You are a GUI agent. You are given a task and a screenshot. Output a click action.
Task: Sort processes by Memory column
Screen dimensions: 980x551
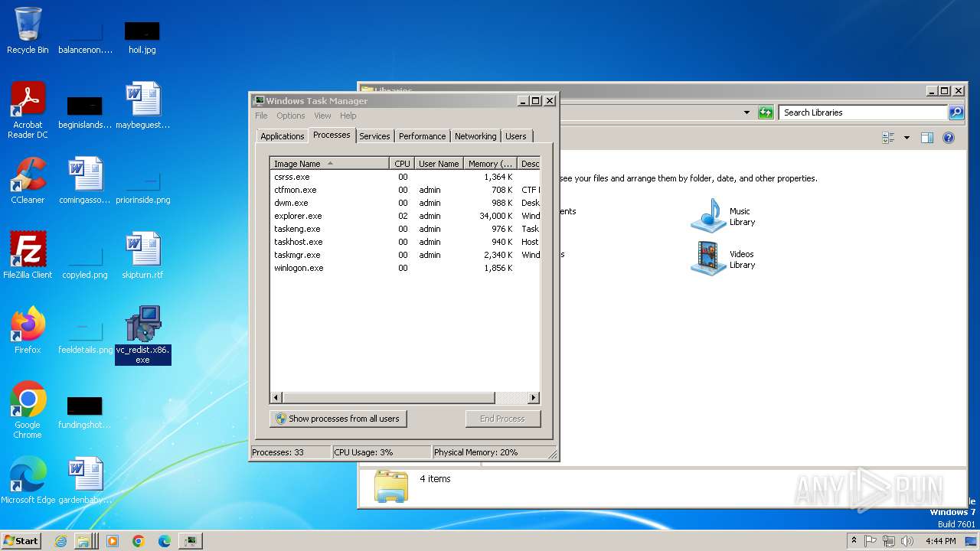(490, 163)
